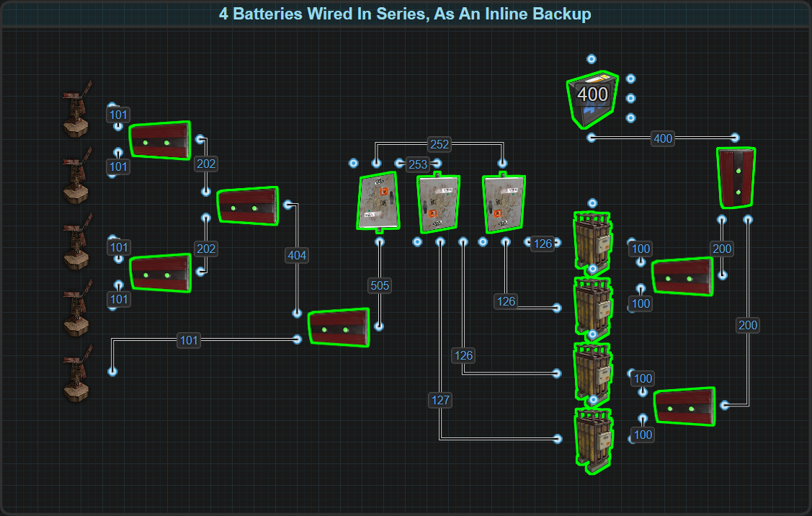Click the 127 wire label
Screen dimensions: 812x516
click(440, 400)
